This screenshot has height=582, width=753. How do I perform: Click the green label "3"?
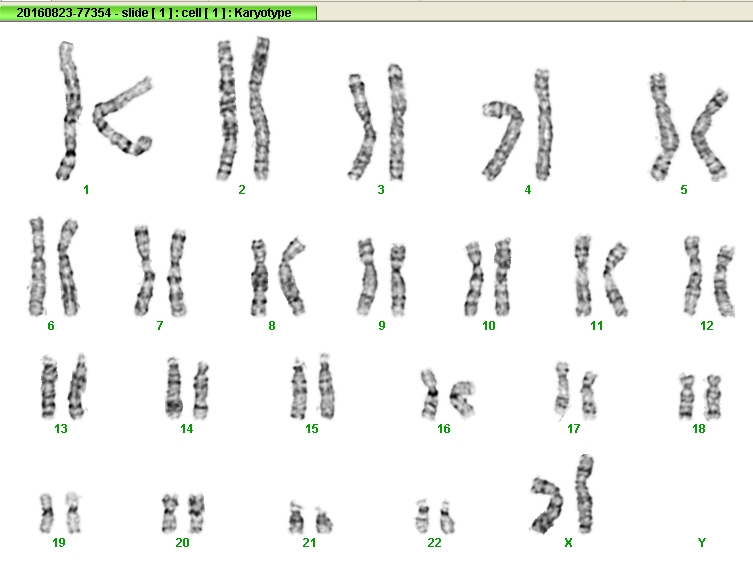coord(381,190)
